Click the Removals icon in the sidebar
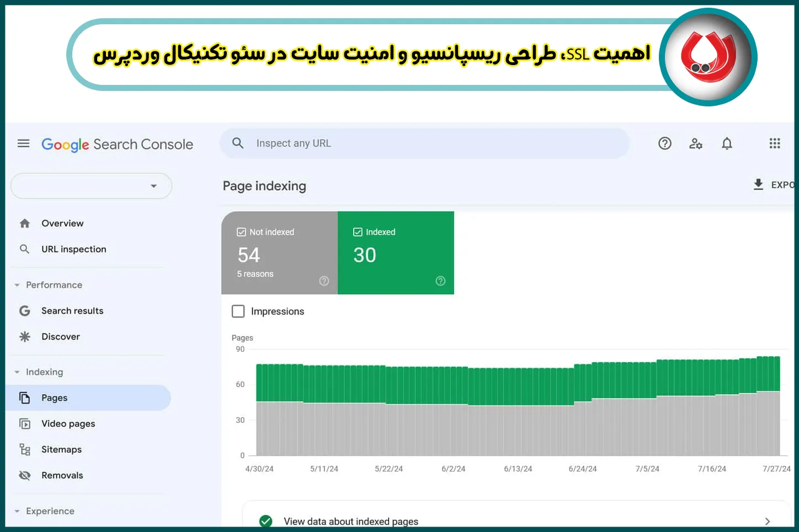 pyautogui.click(x=25, y=475)
